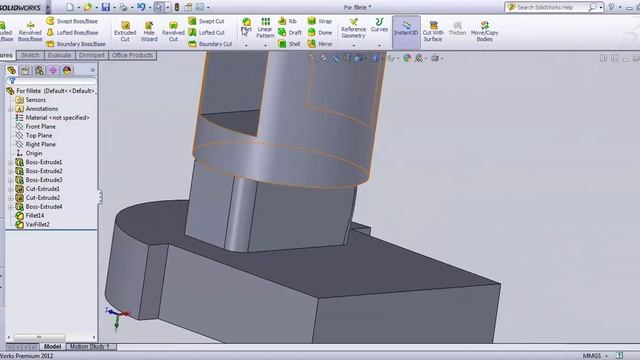The height and width of the screenshot is (360, 640).
Task: Open the Linear Pattern dropdown arrow
Action: point(265,45)
